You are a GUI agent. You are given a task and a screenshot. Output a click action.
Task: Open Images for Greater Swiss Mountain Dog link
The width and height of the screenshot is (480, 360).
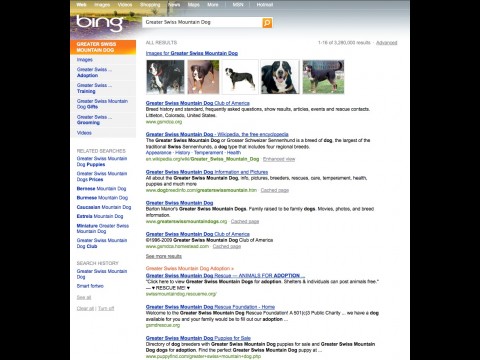click(192, 53)
